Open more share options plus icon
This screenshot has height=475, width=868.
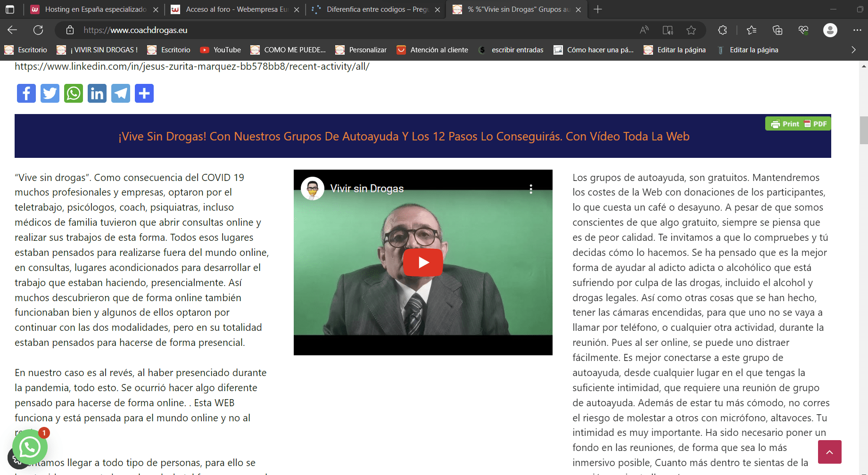tap(144, 93)
